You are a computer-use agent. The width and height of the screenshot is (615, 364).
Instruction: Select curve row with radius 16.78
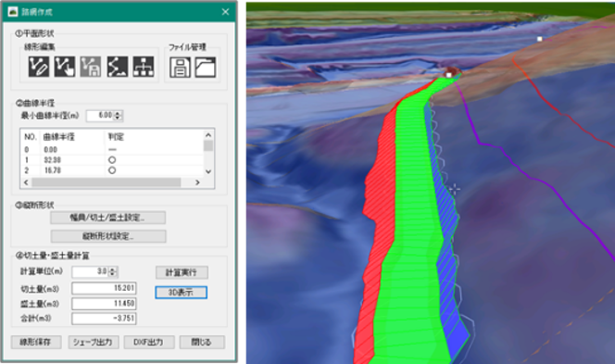[112, 170]
